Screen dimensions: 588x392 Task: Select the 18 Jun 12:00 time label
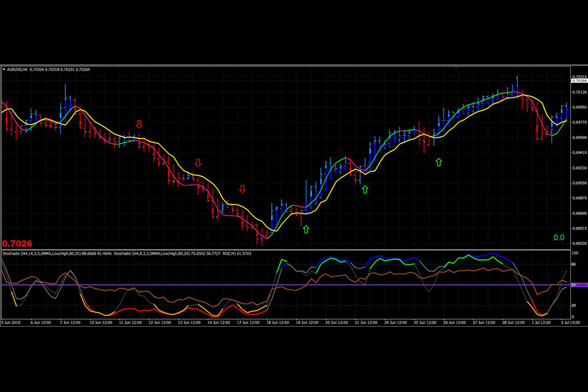coord(278,322)
